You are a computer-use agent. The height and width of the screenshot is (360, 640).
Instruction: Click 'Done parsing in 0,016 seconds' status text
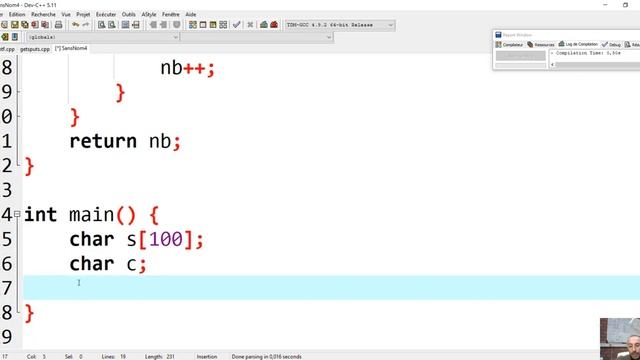click(267, 356)
